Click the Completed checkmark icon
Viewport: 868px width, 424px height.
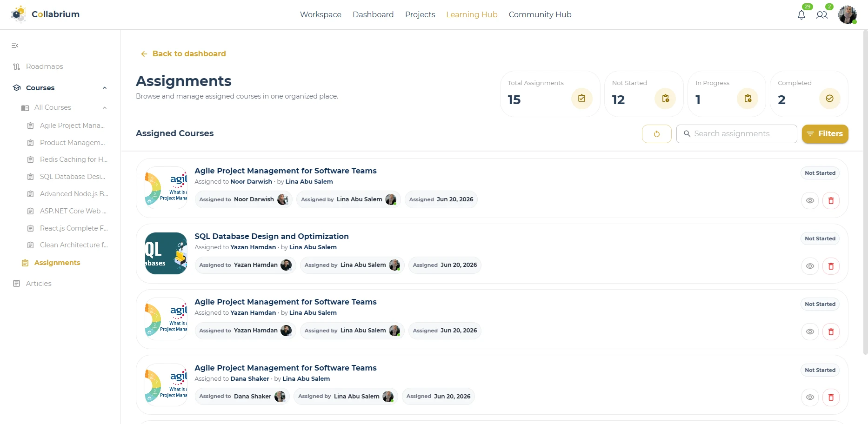pyautogui.click(x=829, y=99)
